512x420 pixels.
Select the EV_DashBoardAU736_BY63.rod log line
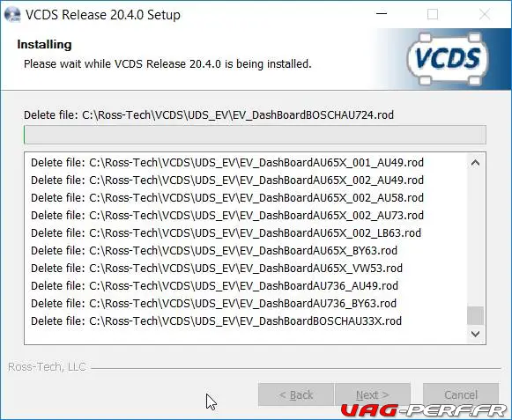(213, 304)
